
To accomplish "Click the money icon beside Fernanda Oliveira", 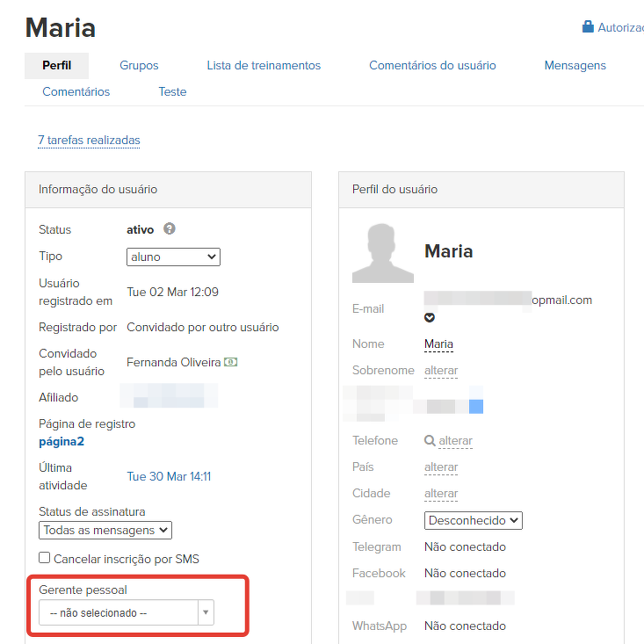I will coord(231,362).
